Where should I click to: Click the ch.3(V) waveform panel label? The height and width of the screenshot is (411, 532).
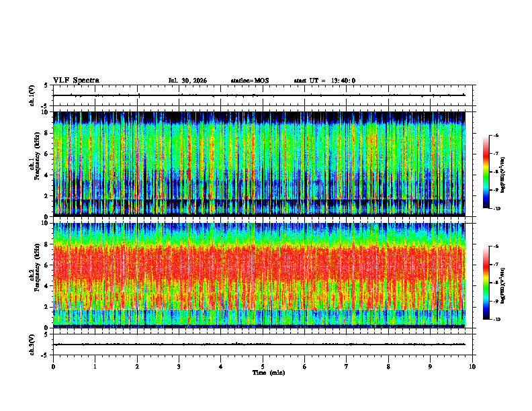point(32,345)
